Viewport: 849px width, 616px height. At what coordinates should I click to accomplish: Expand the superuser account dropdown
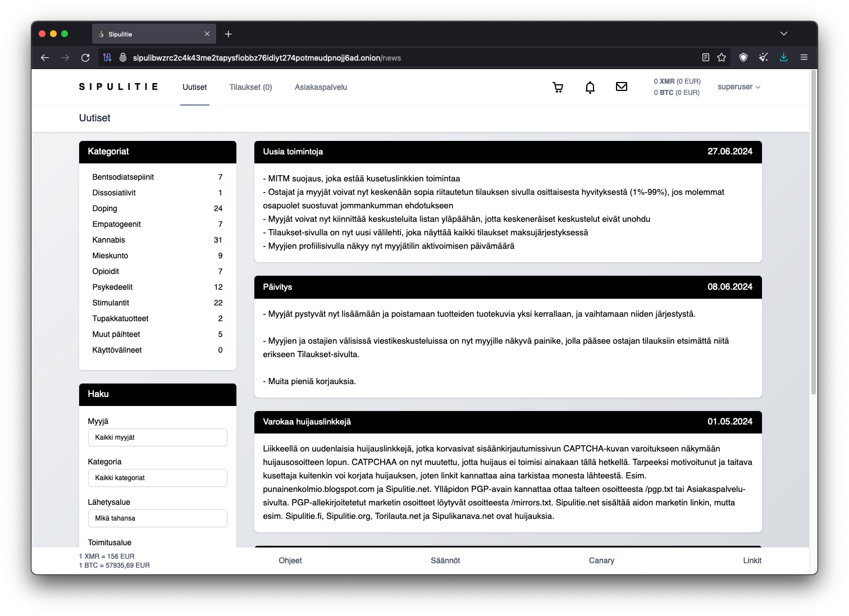pos(738,87)
